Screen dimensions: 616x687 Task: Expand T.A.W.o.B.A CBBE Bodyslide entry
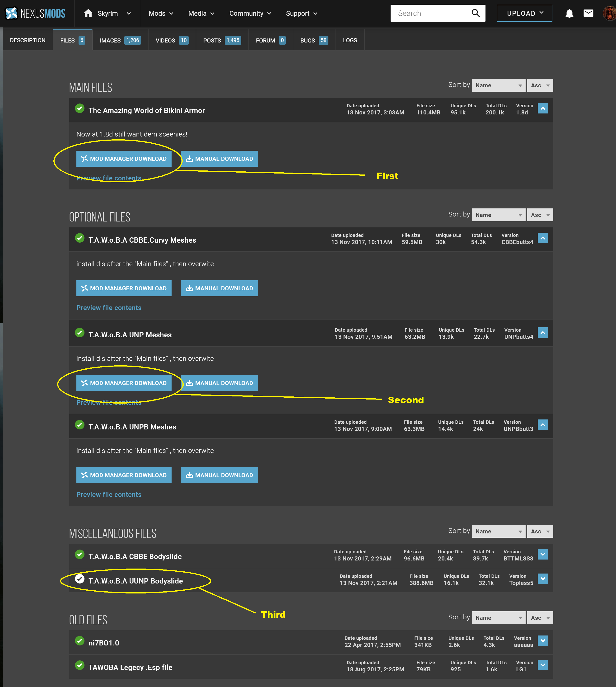542,554
